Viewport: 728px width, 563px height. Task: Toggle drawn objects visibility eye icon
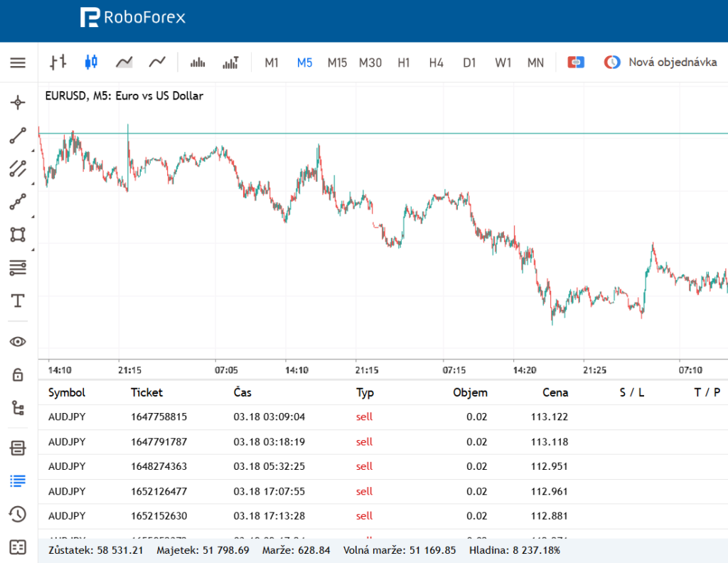point(18,342)
